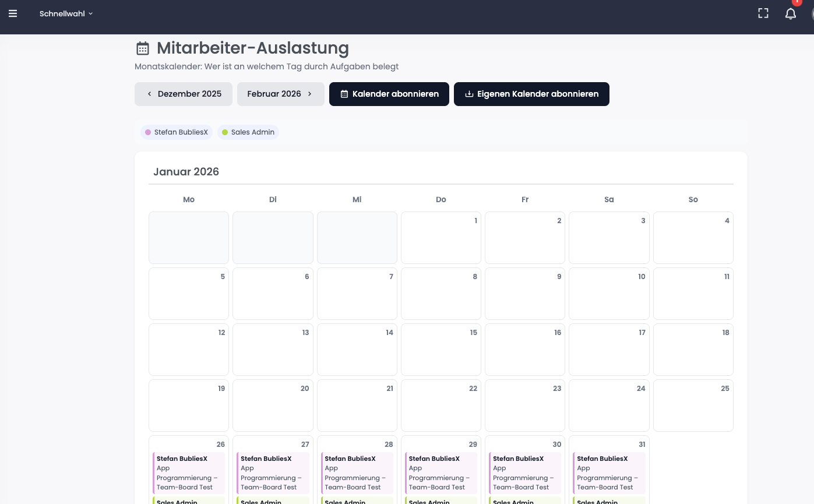The height and width of the screenshot is (504, 814).
Task: Open Stefan BubliesX task on January 29
Action: point(441,473)
